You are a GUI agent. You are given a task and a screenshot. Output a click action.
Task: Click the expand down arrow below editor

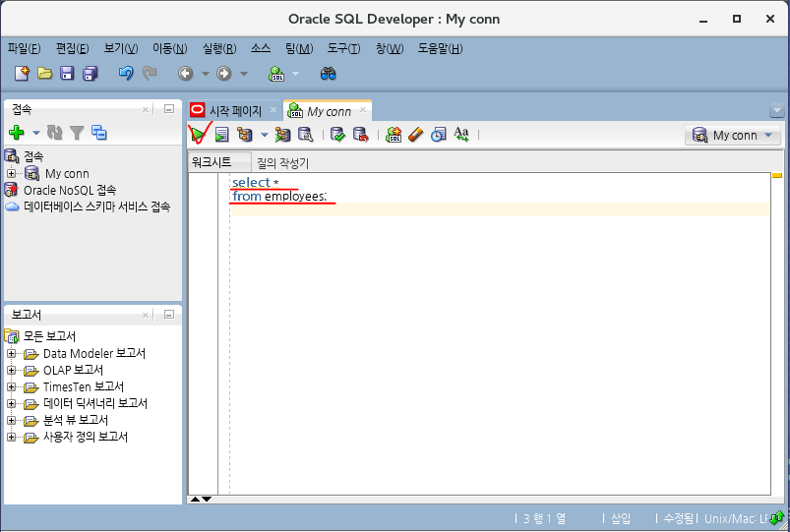click(207, 500)
